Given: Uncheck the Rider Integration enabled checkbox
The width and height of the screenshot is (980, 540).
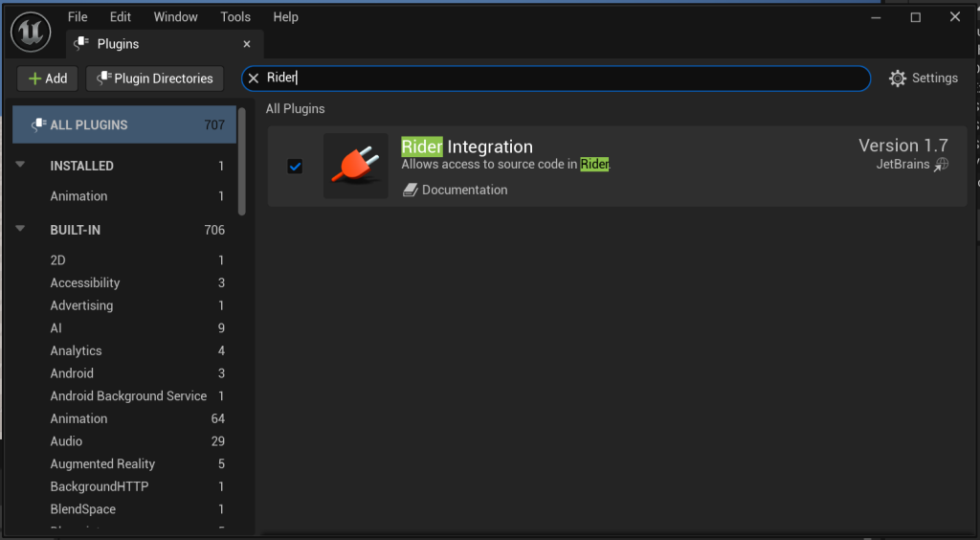Looking at the screenshot, I should [295, 167].
